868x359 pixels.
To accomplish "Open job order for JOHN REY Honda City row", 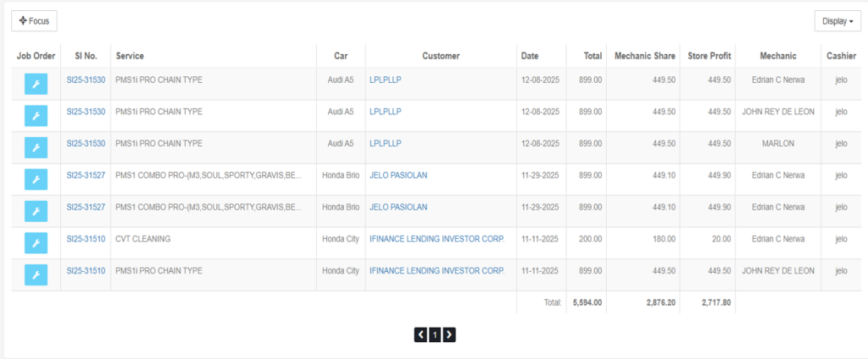I will click(x=36, y=274).
